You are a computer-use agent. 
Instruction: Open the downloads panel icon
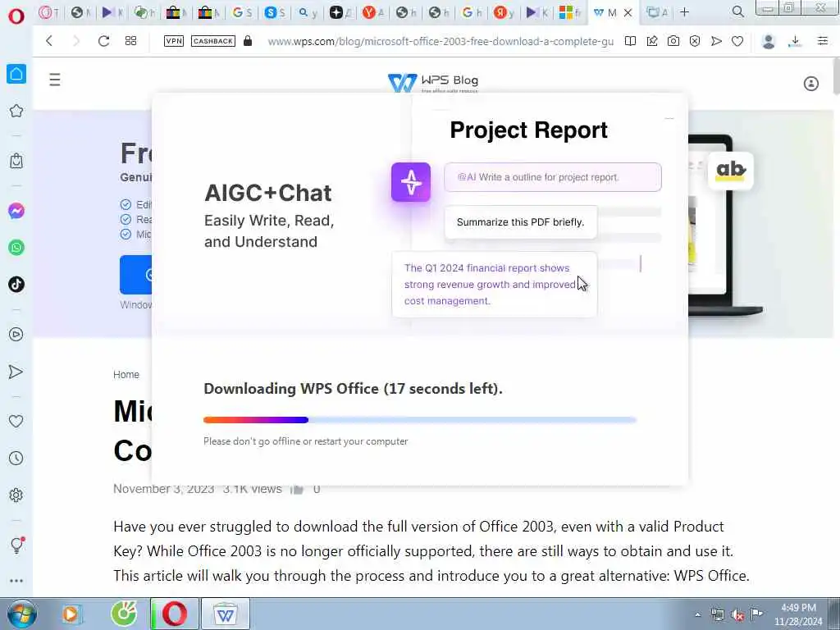pyautogui.click(x=795, y=41)
